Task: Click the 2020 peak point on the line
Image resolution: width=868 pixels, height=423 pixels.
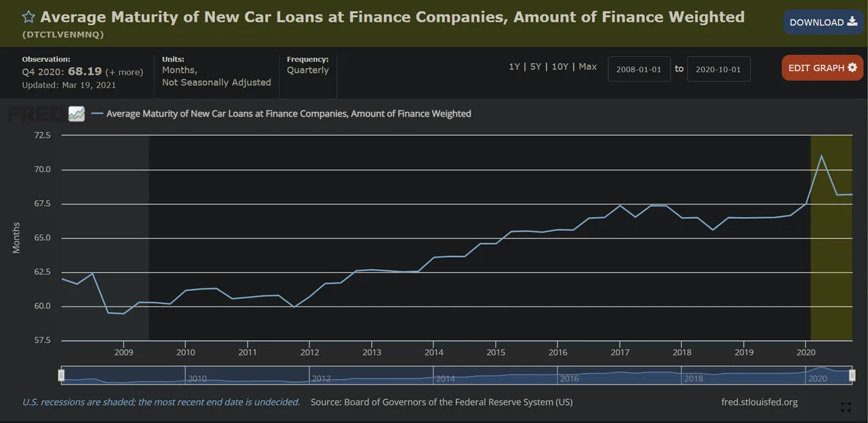Action: [822, 156]
